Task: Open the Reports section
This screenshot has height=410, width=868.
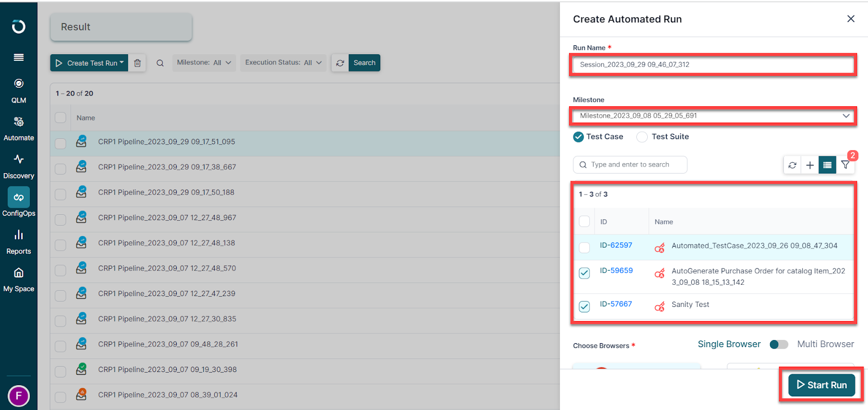Action: [x=18, y=242]
